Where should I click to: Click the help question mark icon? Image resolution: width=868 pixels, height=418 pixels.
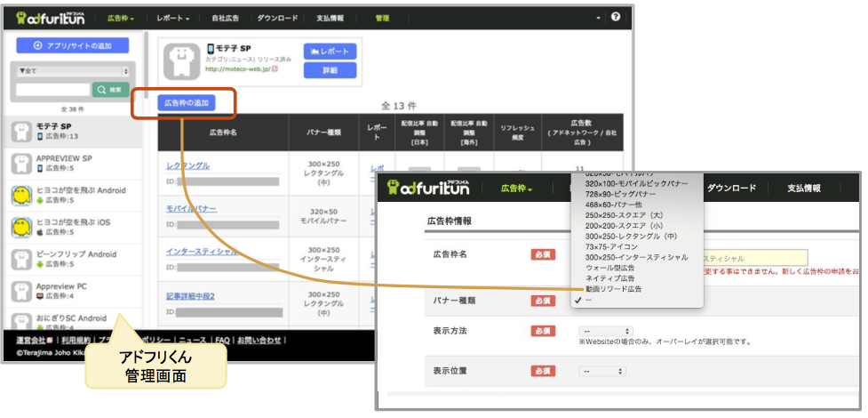[615, 17]
